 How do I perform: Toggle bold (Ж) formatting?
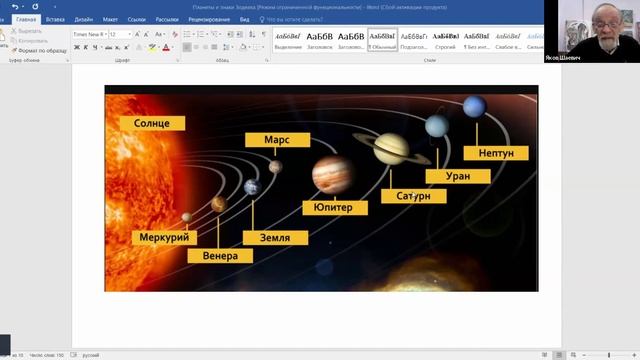77,48
